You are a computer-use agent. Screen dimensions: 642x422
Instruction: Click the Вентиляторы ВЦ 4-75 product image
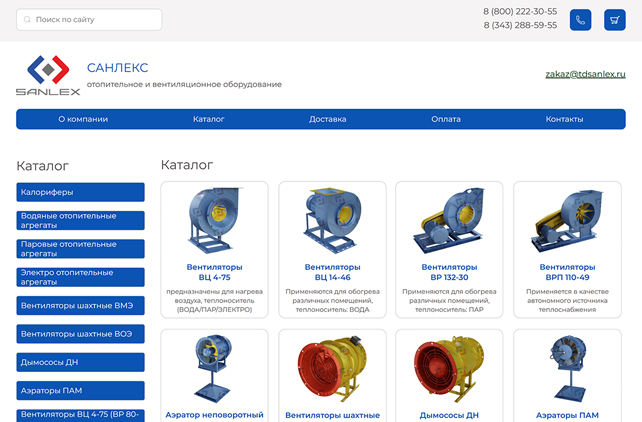214,222
